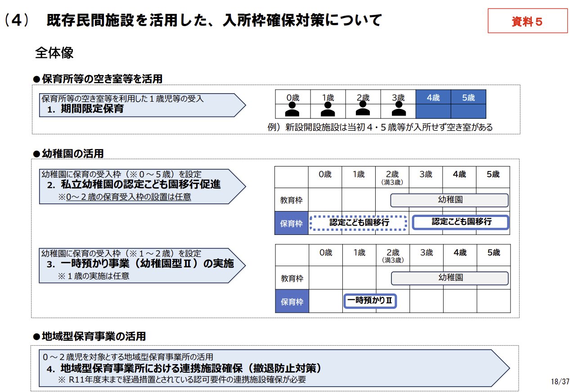Select the person icon under 3歳
The image size is (570, 392).
click(398, 109)
